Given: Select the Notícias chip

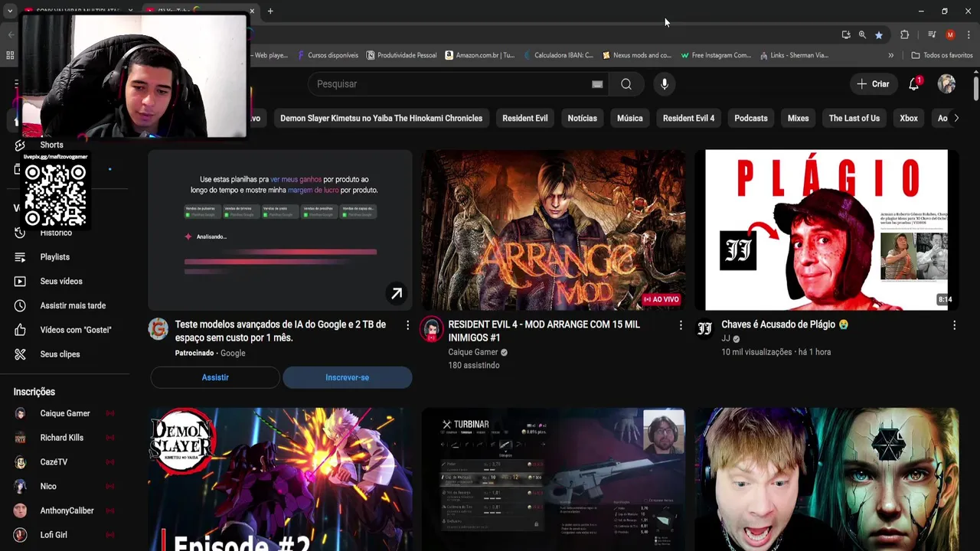Looking at the screenshot, I should [582, 118].
